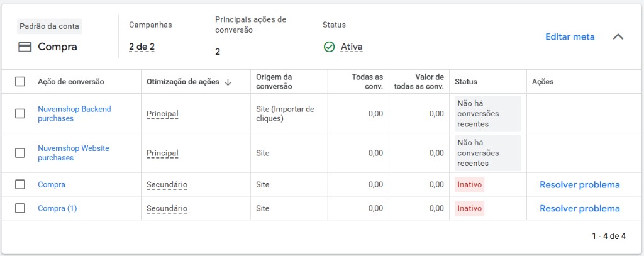The height and width of the screenshot is (256, 644).
Task: Click Resolver problema for Compra (1) row
Action: (579, 208)
